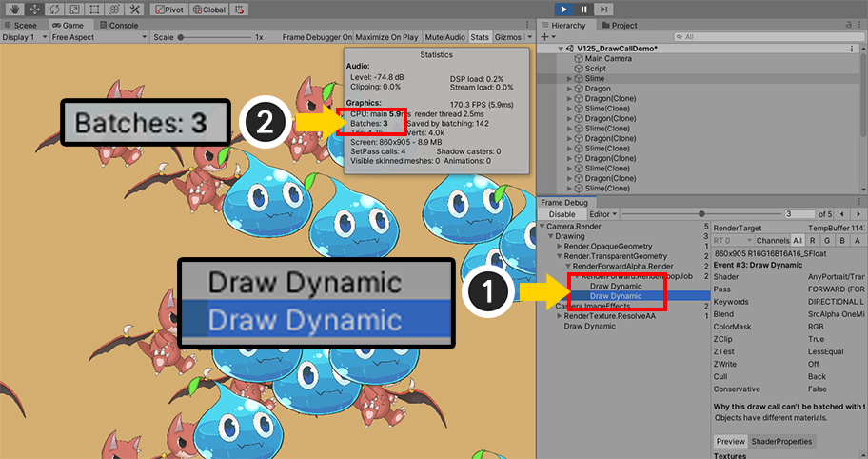This screenshot has height=459, width=868.
Task: Select the G channel button
Action: (827, 240)
